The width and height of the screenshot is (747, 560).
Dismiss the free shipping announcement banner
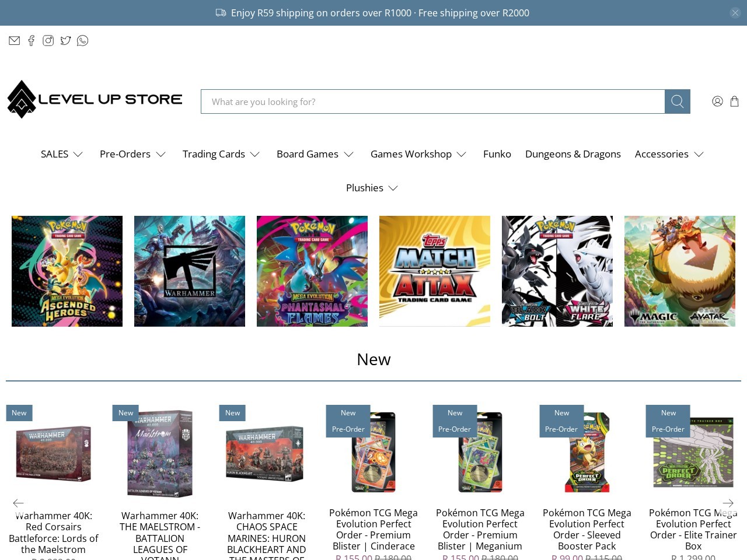[735, 13]
